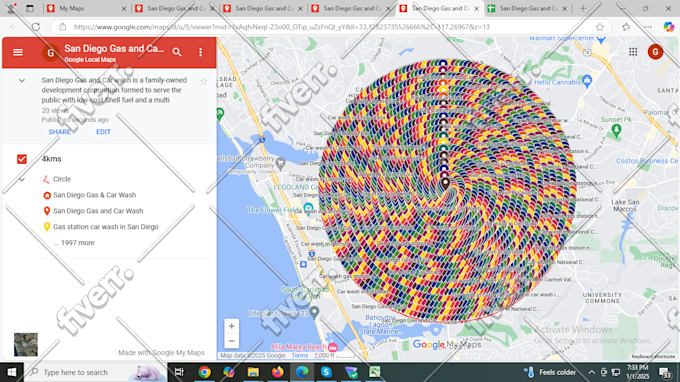Collapse the 4kms layer item list
This screenshot has width=680, height=382.
pos(22,179)
